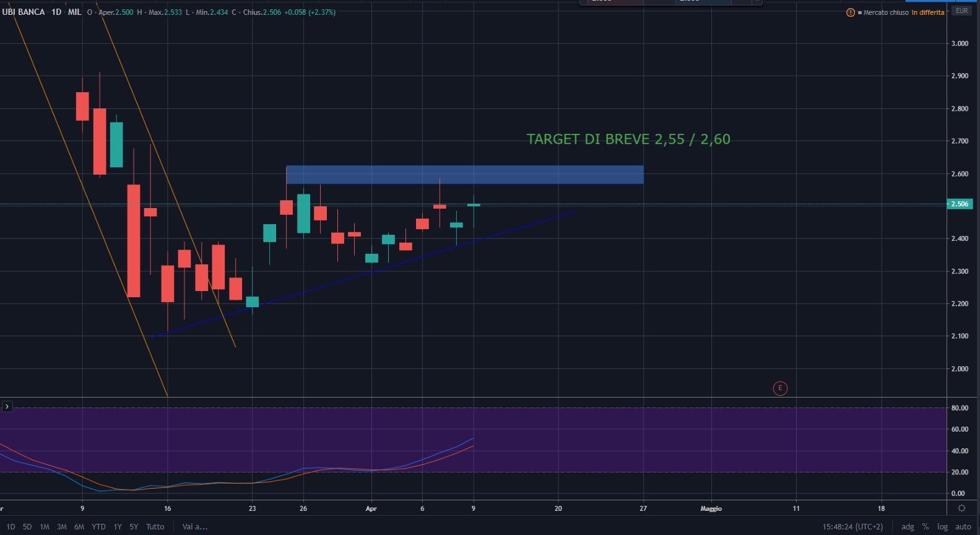The height and width of the screenshot is (535, 980).
Task: Click the +0.058 (+2.37%) change value
Action: click(x=310, y=12)
